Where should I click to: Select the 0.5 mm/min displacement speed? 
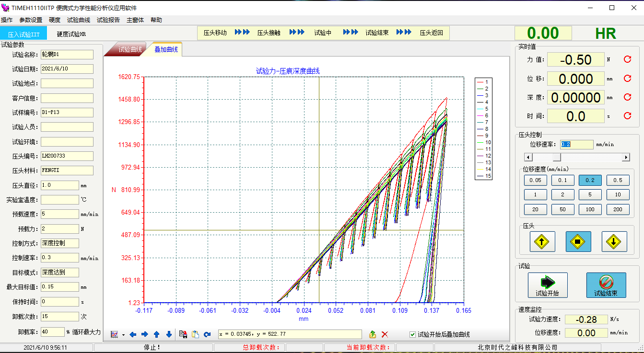pyautogui.click(x=618, y=180)
